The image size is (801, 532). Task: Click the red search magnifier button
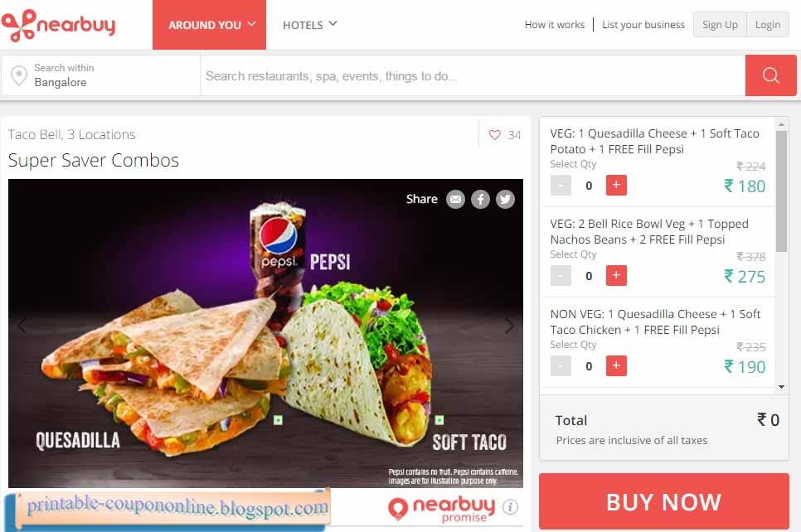pyautogui.click(x=770, y=75)
